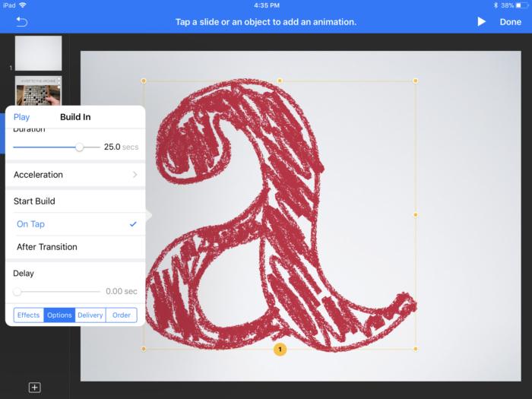Open the Acceleration options chevron
The width and height of the screenshot is (532, 399).
point(135,175)
